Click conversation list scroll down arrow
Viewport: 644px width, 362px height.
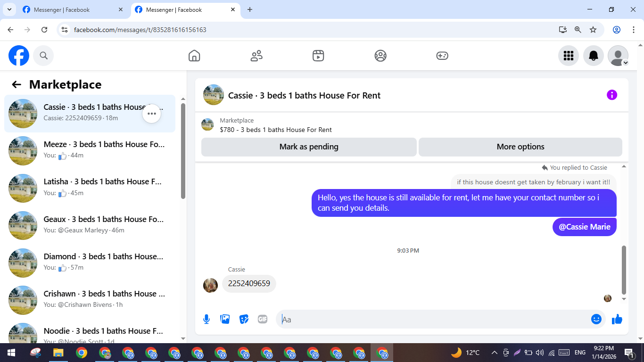[x=183, y=338]
